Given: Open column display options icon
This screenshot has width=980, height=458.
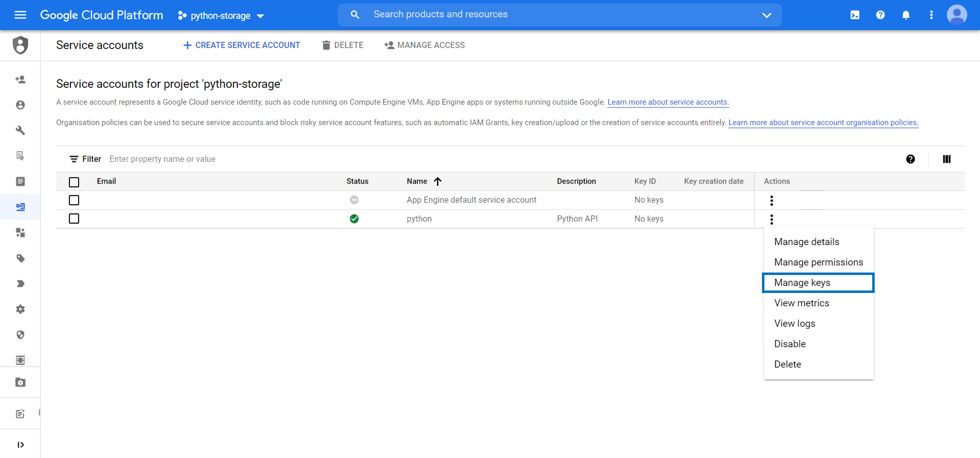Looking at the screenshot, I should pyautogui.click(x=947, y=159).
